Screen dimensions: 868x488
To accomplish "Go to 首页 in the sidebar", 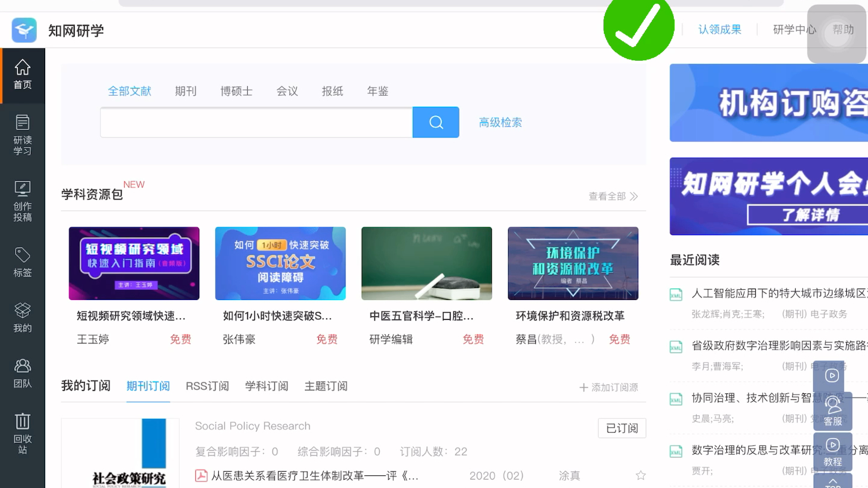I will [x=22, y=75].
